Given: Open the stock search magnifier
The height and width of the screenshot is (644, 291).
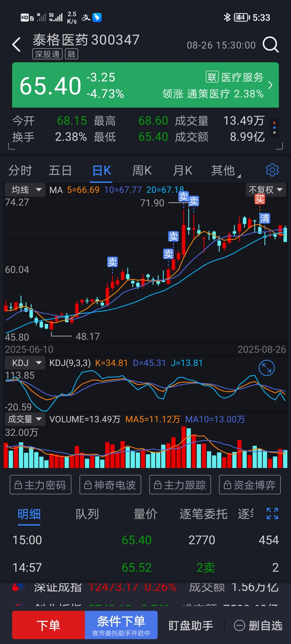Looking at the screenshot, I should point(271,44).
